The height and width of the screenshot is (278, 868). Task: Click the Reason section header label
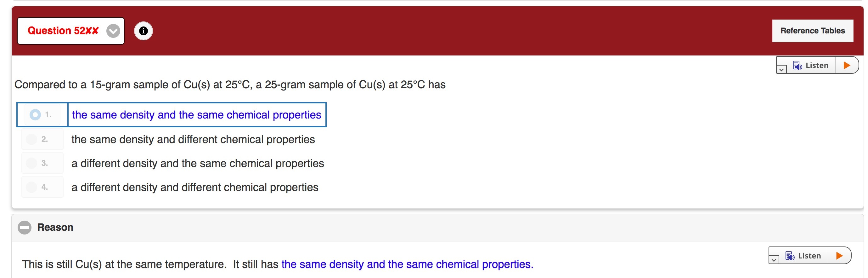point(55,227)
